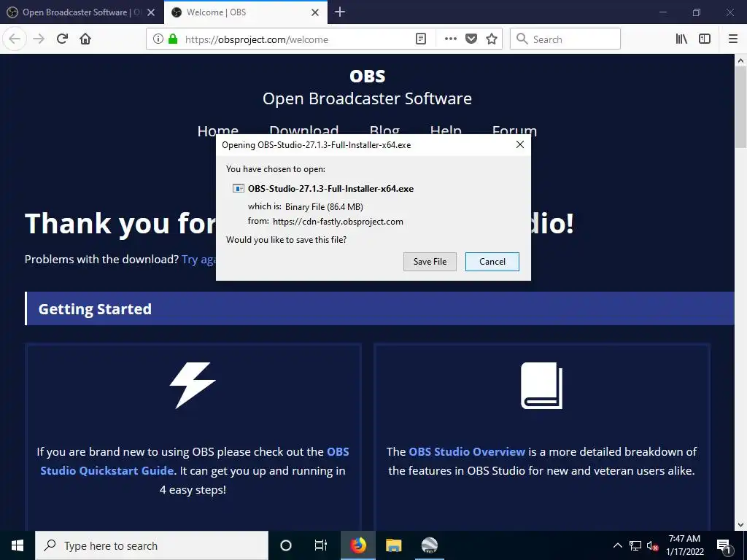Open the OBS Studio Quickstart Guide link
This screenshot has height=560, width=747.
195,461
